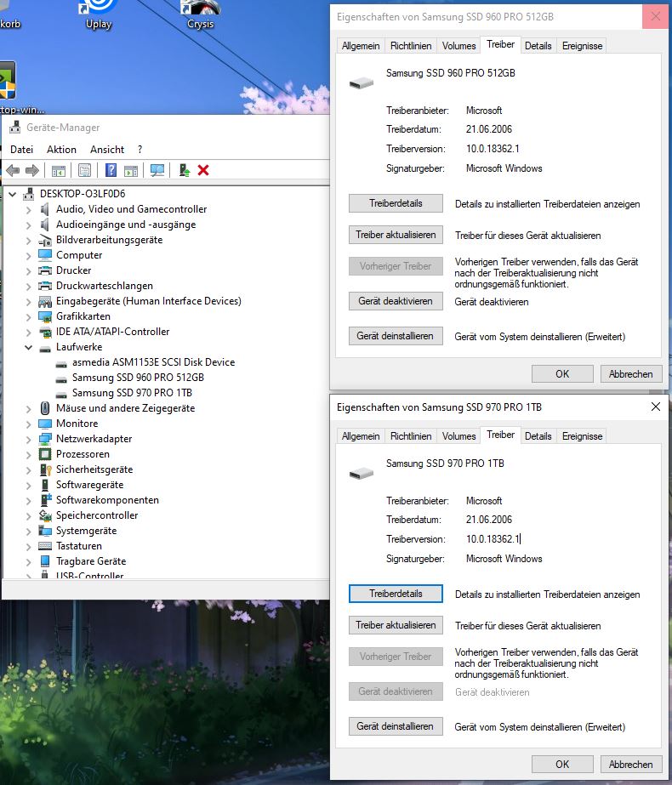Click the Drucker printer icon
The width and height of the screenshot is (672, 785).
[45, 270]
